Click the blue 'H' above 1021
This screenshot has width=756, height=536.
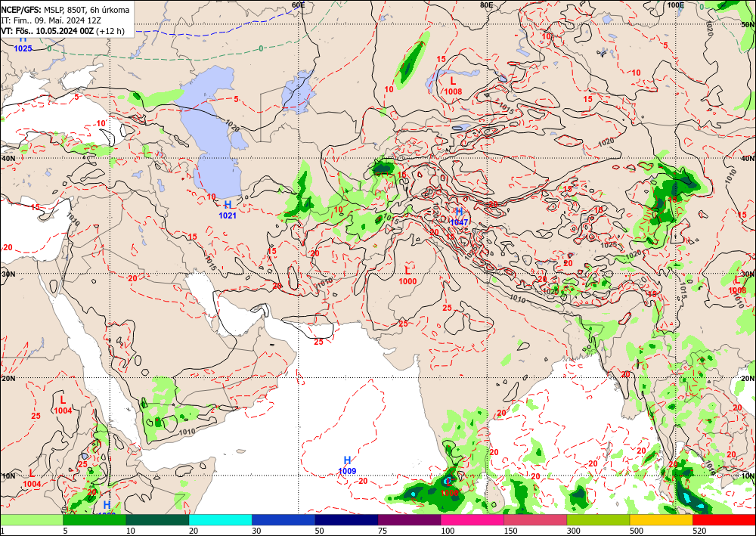click(x=228, y=205)
